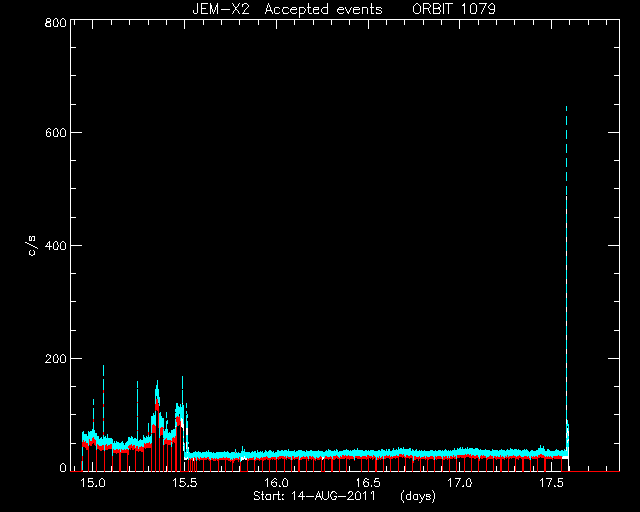Viewport: 640px width, 512px height.
Task: Click the "Start: 14-AUG-2011" label
Action: 314,496
